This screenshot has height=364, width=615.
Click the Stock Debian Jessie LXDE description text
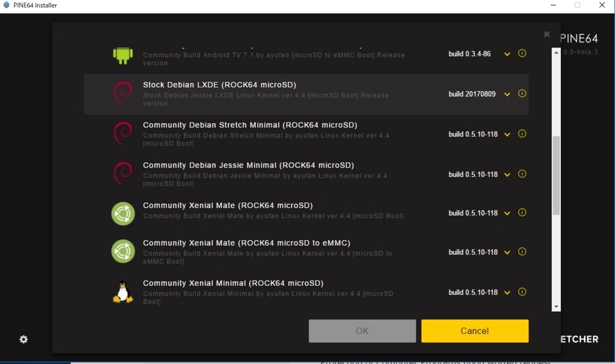coord(266,99)
